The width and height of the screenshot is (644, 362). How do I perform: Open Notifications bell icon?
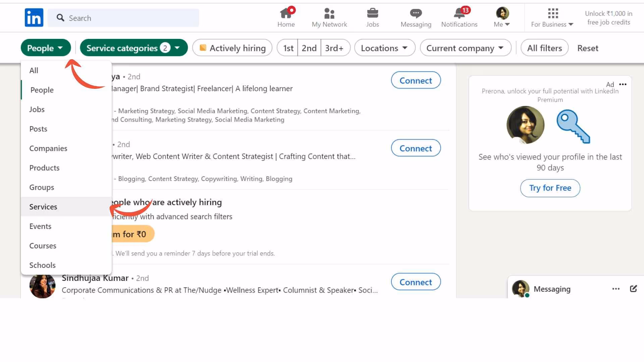(x=459, y=13)
